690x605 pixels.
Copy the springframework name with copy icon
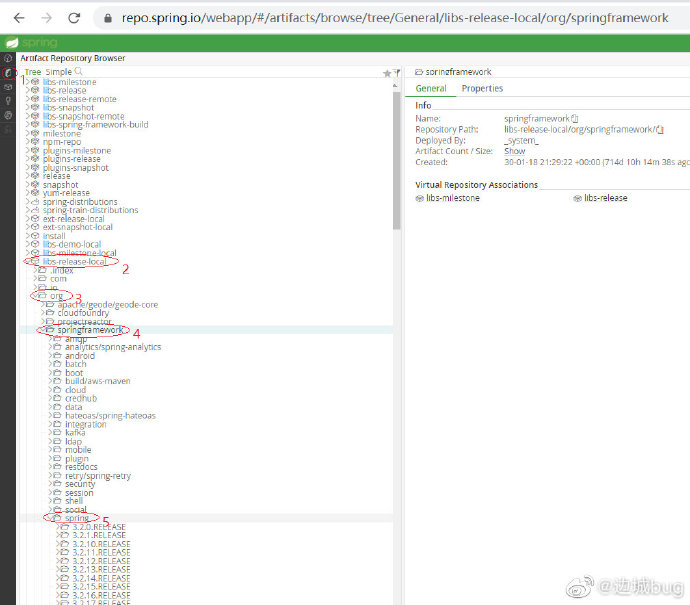click(x=575, y=118)
